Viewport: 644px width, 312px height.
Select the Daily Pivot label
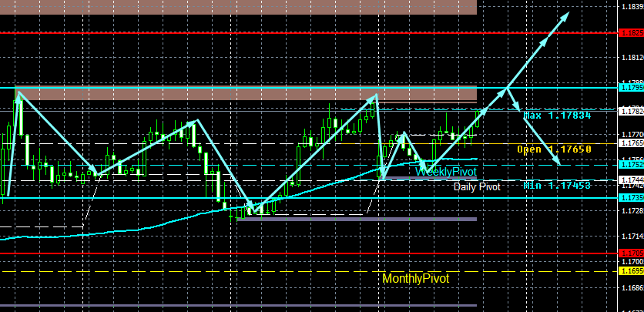(x=478, y=187)
